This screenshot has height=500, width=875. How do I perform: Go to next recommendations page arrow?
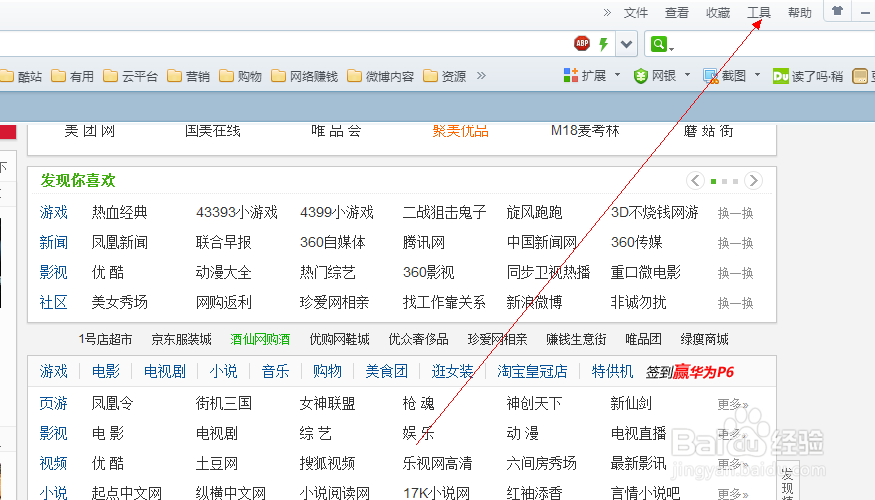(x=753, y=181)
